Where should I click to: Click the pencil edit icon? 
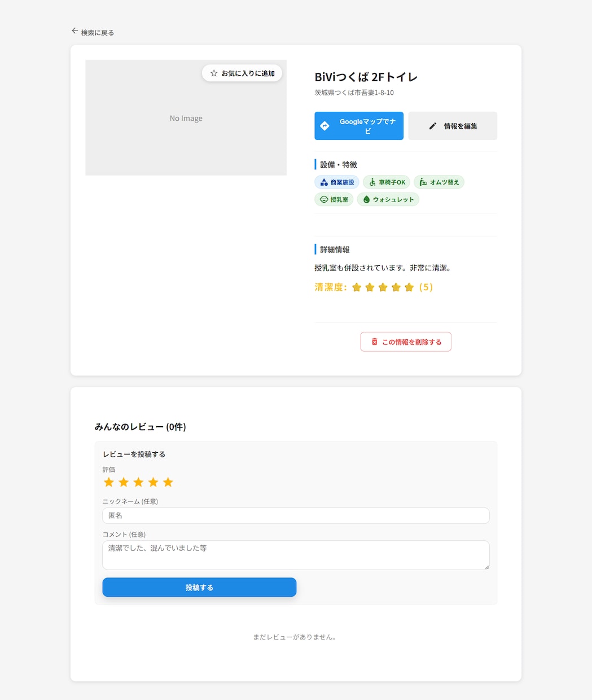[433, 126]
